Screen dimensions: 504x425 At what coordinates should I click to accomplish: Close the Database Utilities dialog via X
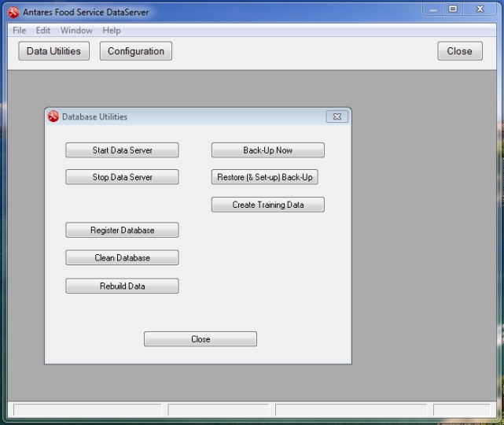[337, 116]
